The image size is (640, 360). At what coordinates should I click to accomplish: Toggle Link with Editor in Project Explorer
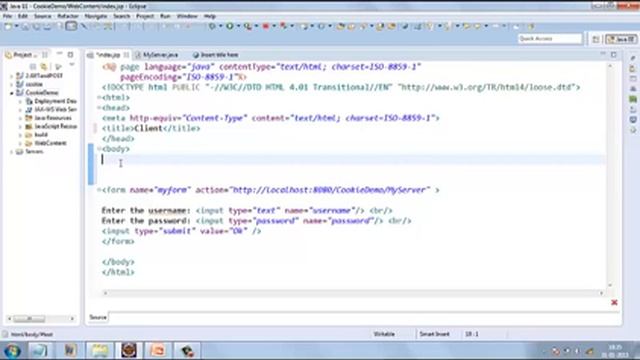click(x=44, y=66)
